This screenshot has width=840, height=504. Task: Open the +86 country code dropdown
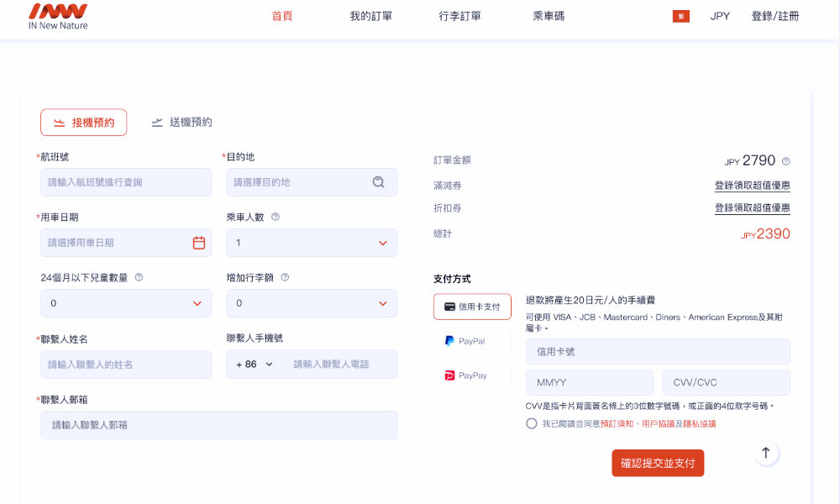tap(255, 365)
